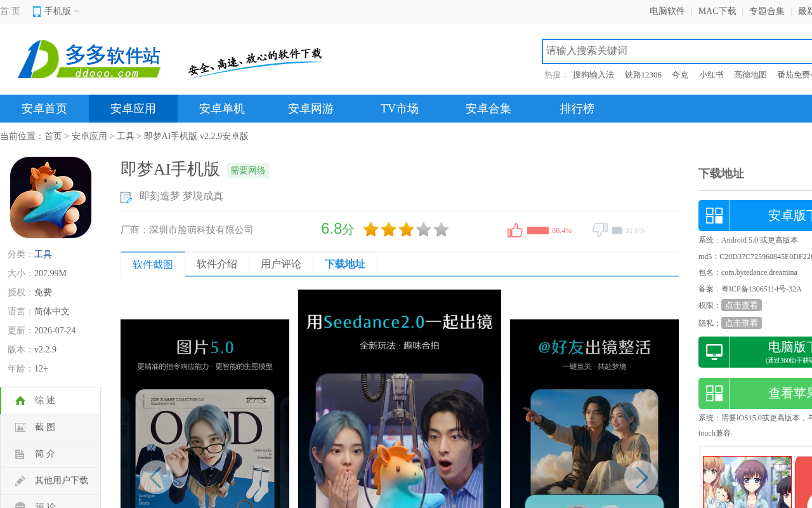Screen dimensions: 812x508
Task: Expand the 手机版 dropdown arrow
Action: coord(77,11)
